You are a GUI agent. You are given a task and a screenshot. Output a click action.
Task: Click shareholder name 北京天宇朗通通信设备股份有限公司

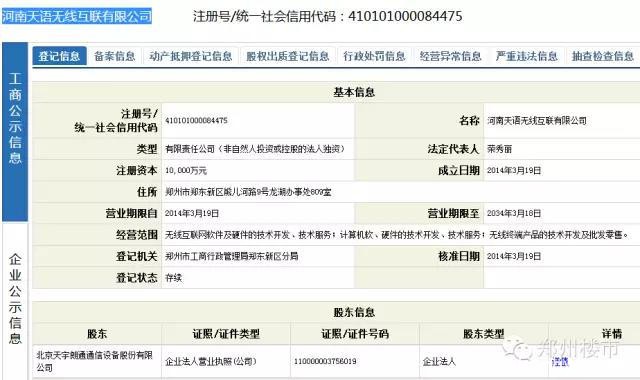(x=95, y=361)
